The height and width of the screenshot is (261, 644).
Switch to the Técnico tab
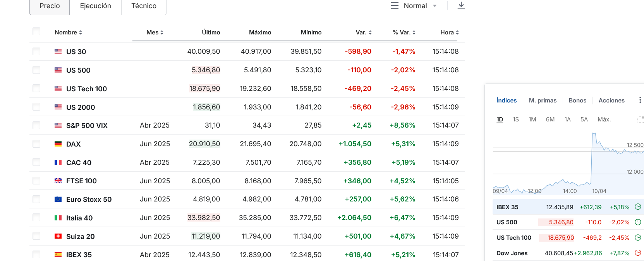pyautogui.click(x=144, y=6)
